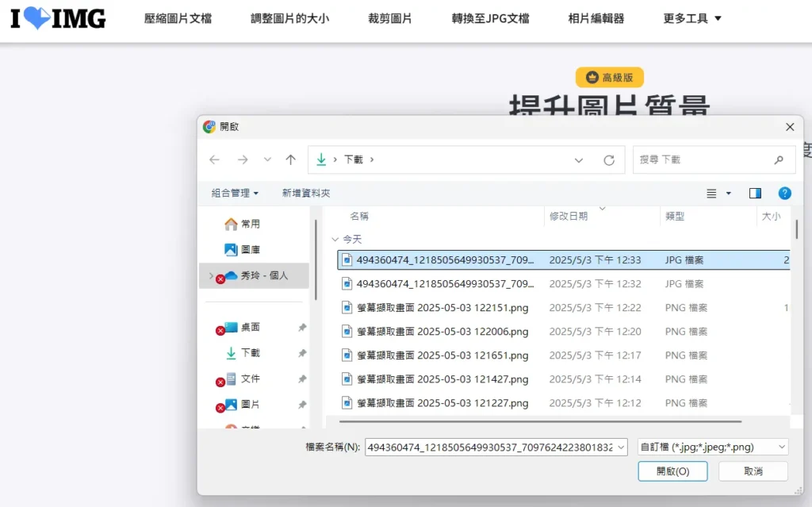Select 秀玲 - 個人 OneDrive entry
The width and height of the screenshot is (812, 507).
click(x=254, y=275)
